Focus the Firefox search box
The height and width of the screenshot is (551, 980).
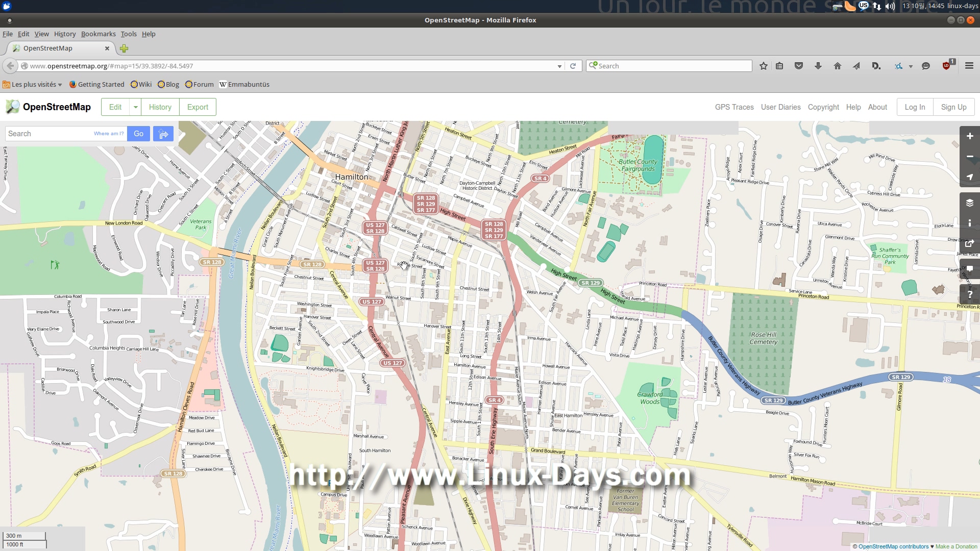669,66
